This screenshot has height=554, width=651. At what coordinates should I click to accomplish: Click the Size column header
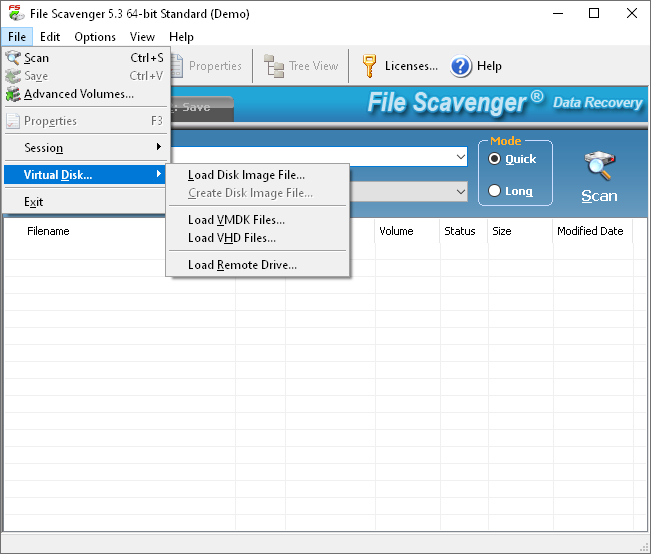502,231
